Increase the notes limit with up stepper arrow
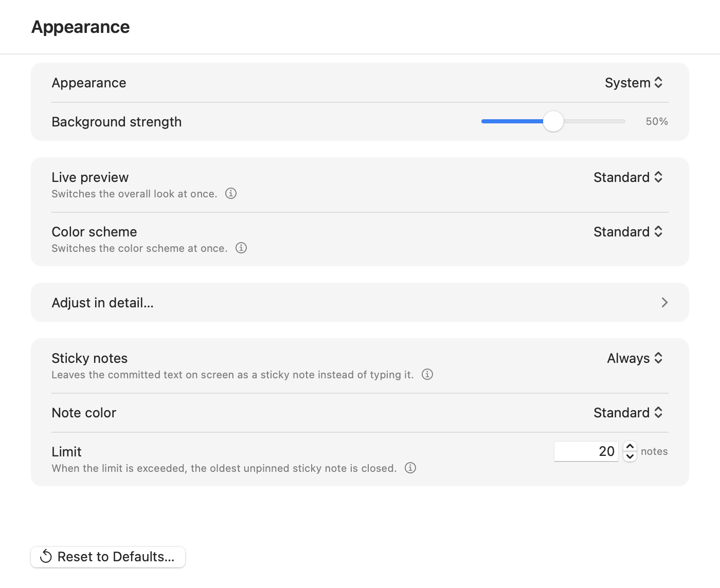Screen dimensions: 720x588 coord(630,447)
